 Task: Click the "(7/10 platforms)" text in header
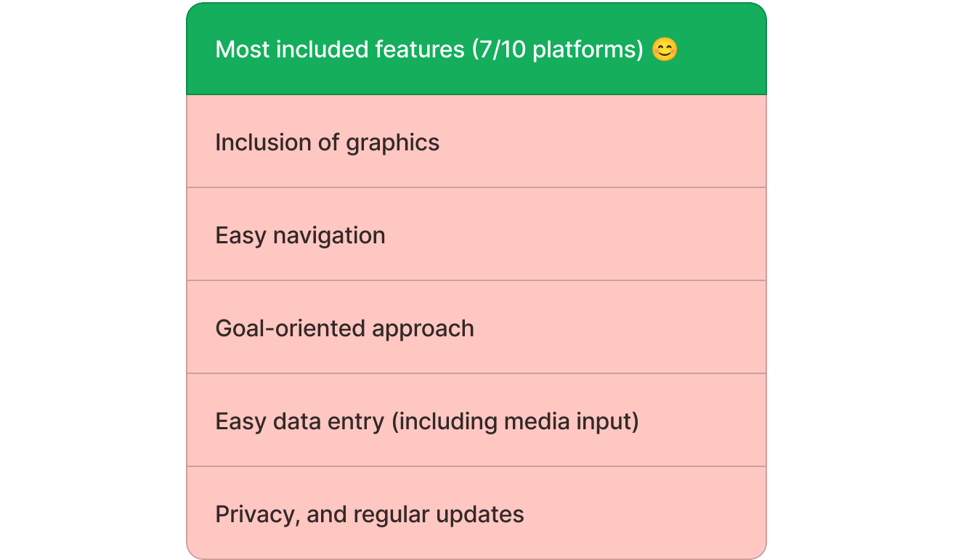557,49
